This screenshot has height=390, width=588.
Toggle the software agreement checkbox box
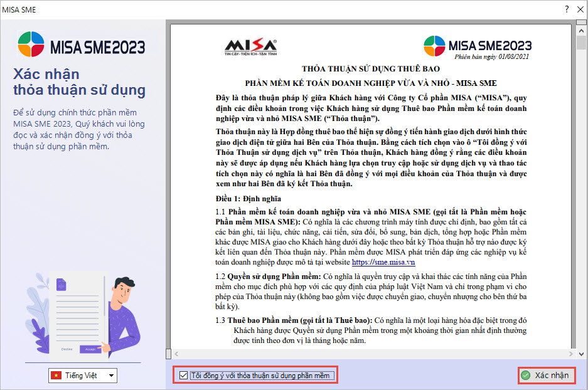183,376
